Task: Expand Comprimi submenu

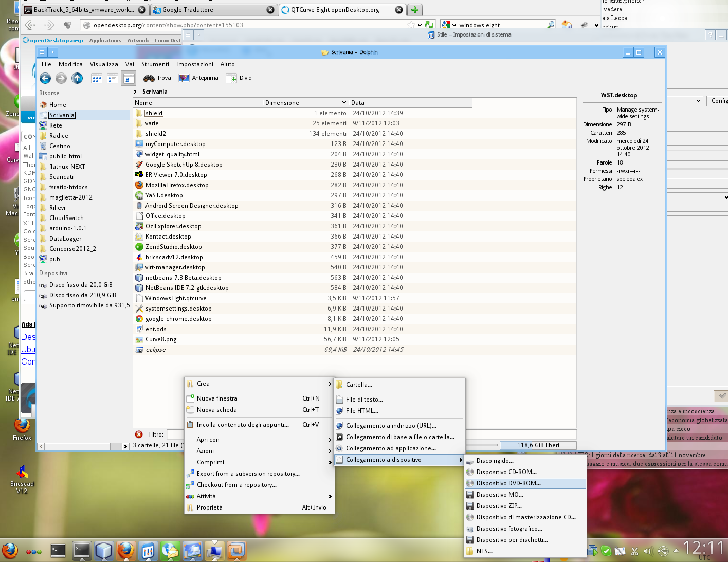Action: 260,462
